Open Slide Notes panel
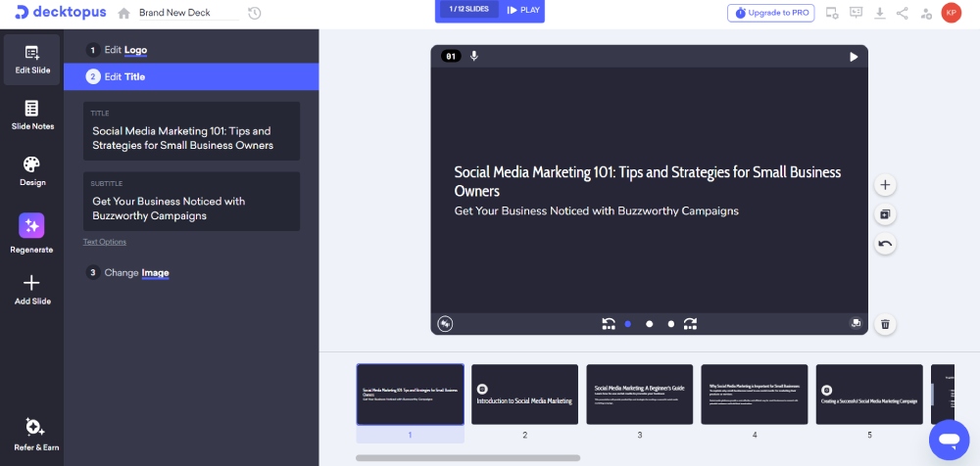The width and height of the screenshot is (980, 466). [32, 115]
